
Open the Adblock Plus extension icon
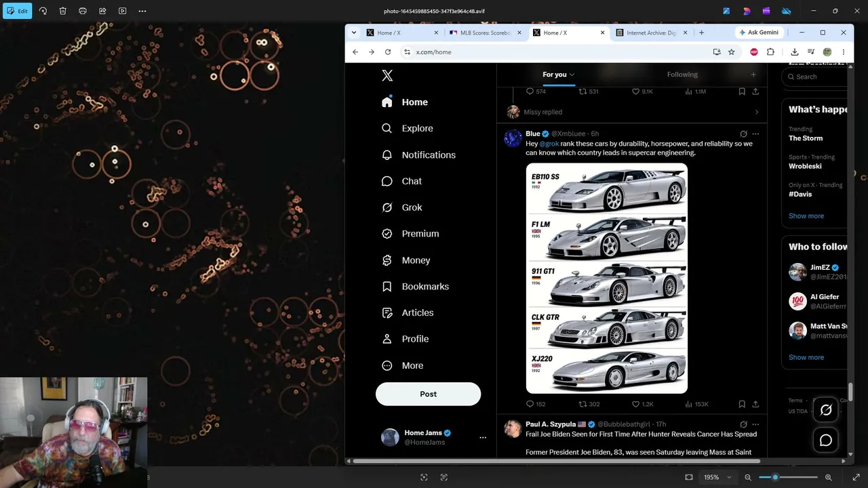(x=754, y=52)
